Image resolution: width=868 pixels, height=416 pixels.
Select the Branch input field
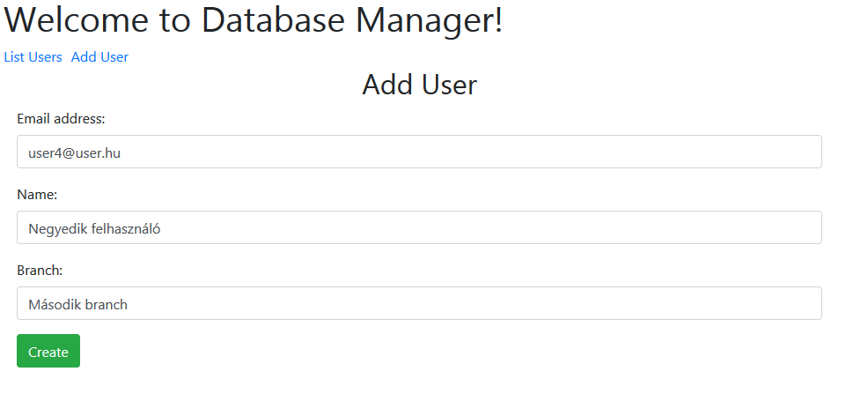coord(419,303)
